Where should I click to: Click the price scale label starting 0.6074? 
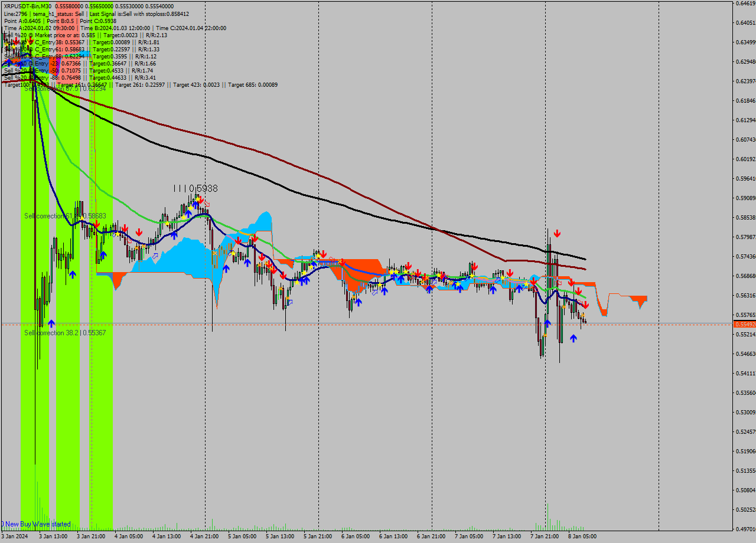(x=745, y=140)
